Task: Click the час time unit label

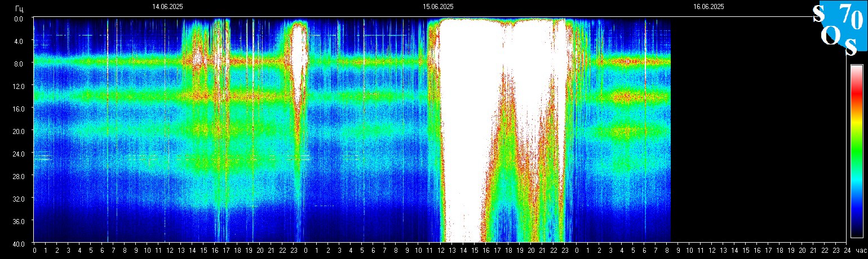Action: click(x=860, y=251)
